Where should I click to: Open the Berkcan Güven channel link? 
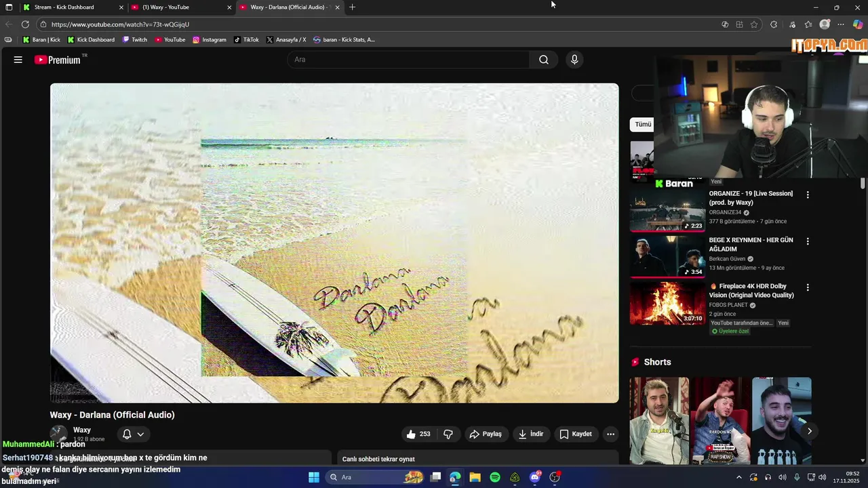[x=727, y=259]
